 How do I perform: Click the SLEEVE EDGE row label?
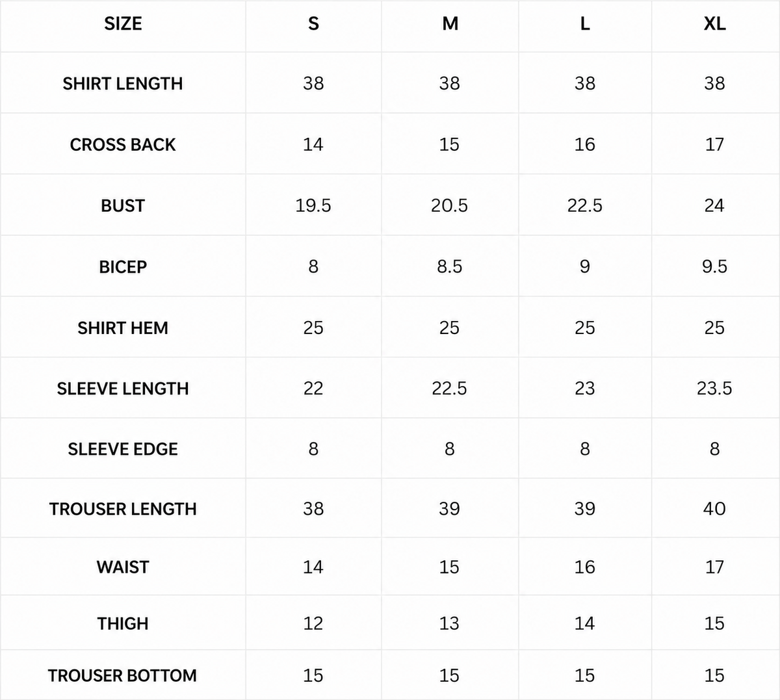(123, 449)
